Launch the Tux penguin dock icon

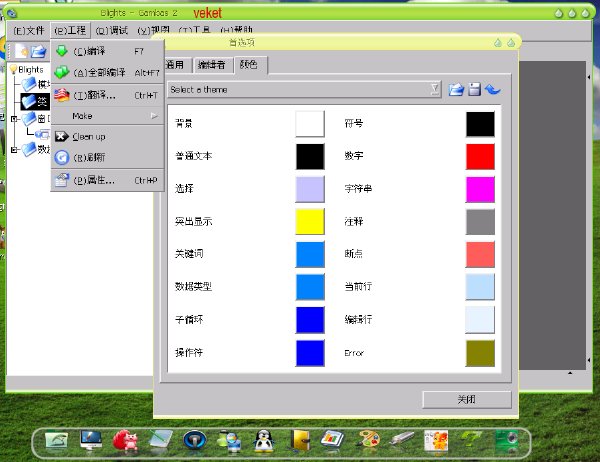(x=264, y=441)
